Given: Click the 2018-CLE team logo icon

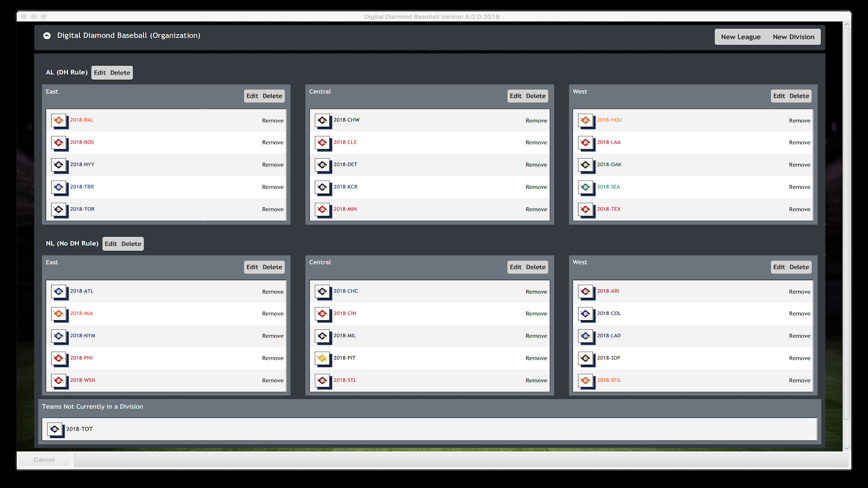Looking at the screenshot, I should tap(323, 143).
